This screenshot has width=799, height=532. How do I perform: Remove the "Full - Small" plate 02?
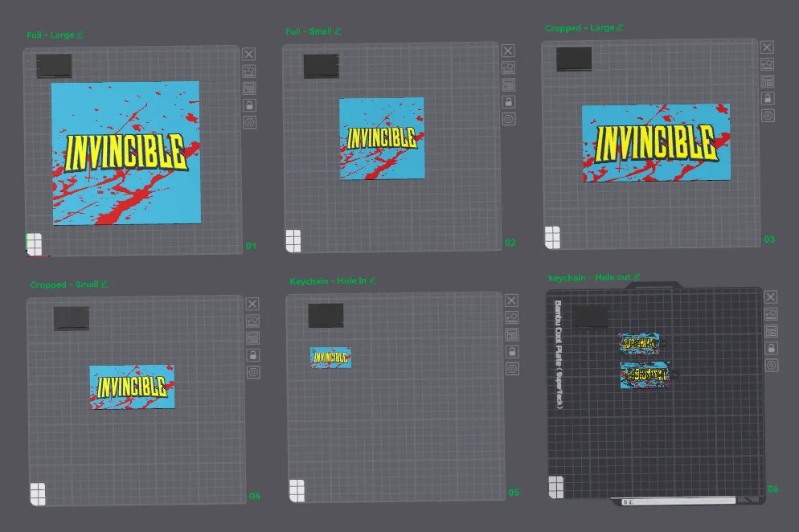pyautogui.click(x=507, y=51)
